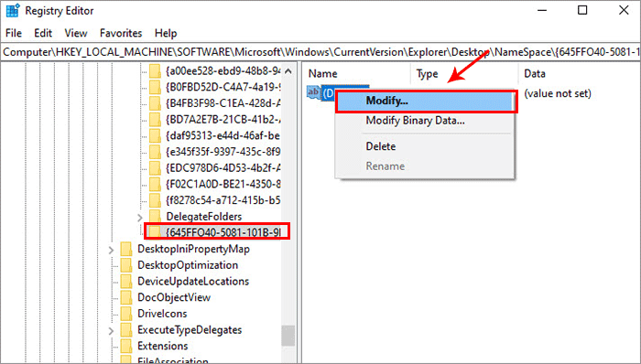Click folder icon of DesktopOptimization

[126, 265]
